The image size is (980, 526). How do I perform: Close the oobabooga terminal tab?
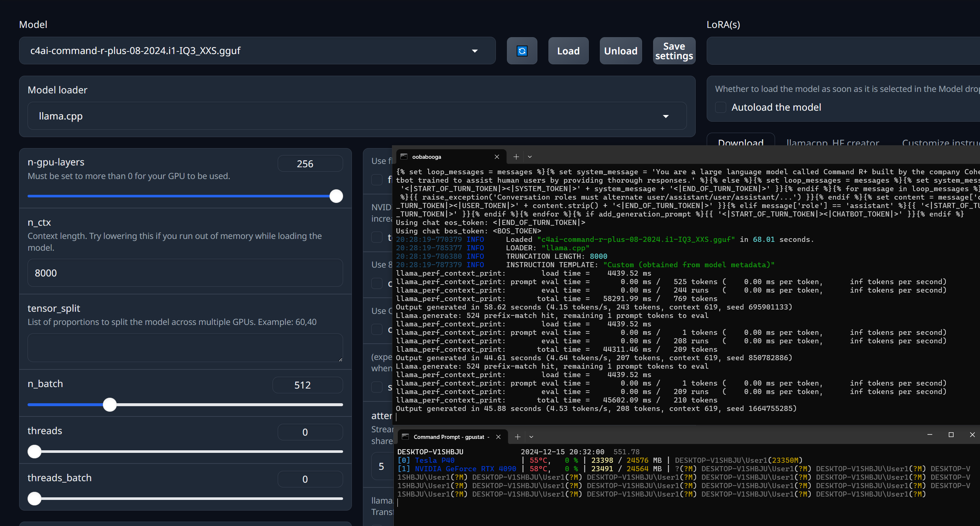497,157
